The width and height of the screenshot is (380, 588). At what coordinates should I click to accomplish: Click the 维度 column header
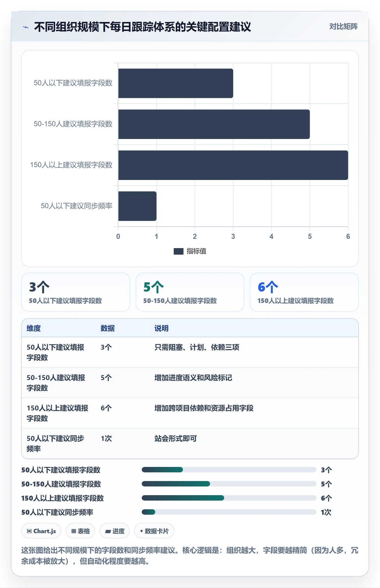click(34, 328)
